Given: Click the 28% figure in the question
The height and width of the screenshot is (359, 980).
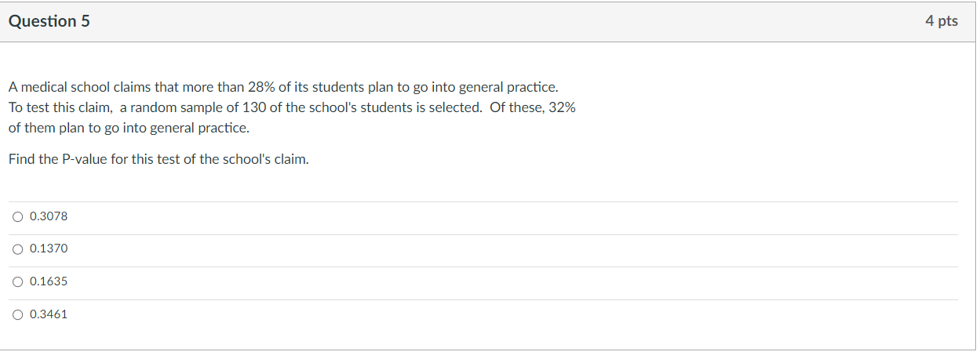Looking at the screenshot, I should point(260,86).
